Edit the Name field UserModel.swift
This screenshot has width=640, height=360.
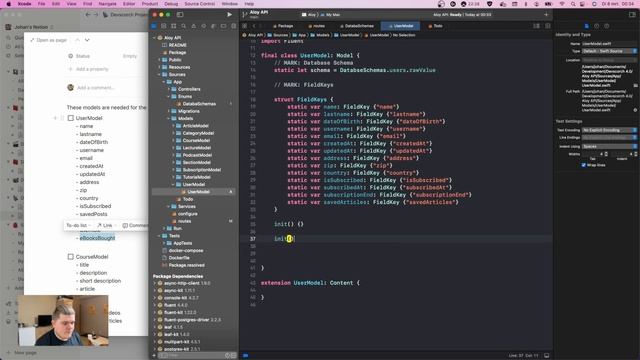point(609,43)
